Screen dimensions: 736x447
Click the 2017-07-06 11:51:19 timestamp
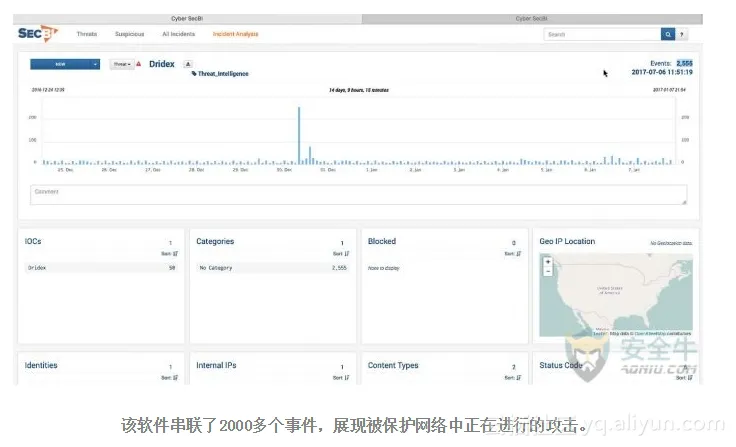[662, 72]
